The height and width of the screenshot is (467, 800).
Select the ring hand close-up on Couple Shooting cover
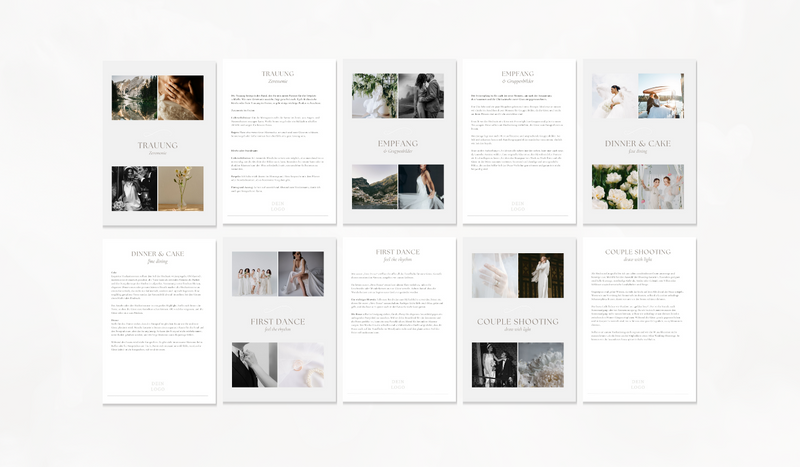click(x=494, y=274)
